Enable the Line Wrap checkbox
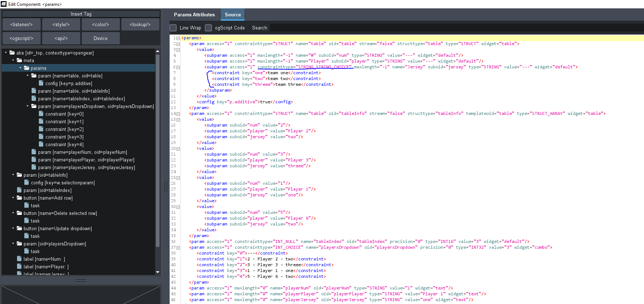The height and width of the screenshot is (304, 644). [x=174, y=28]
